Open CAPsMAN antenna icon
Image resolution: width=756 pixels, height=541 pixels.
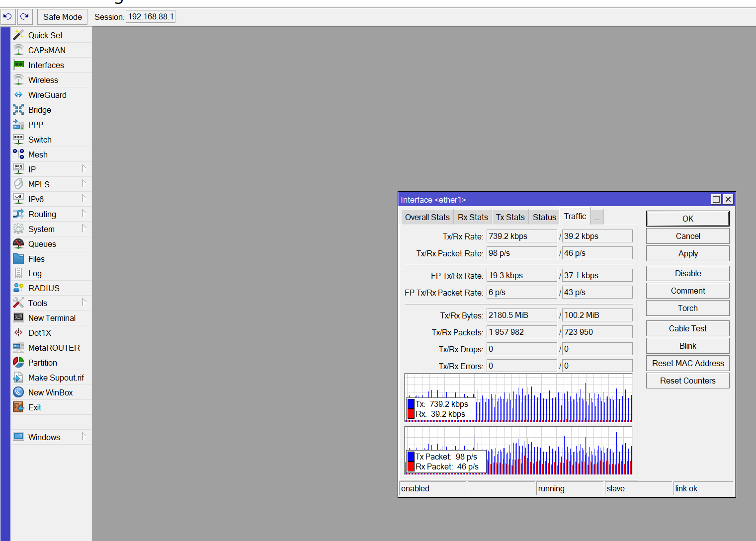pyautogui.click(x=18, y=50)
